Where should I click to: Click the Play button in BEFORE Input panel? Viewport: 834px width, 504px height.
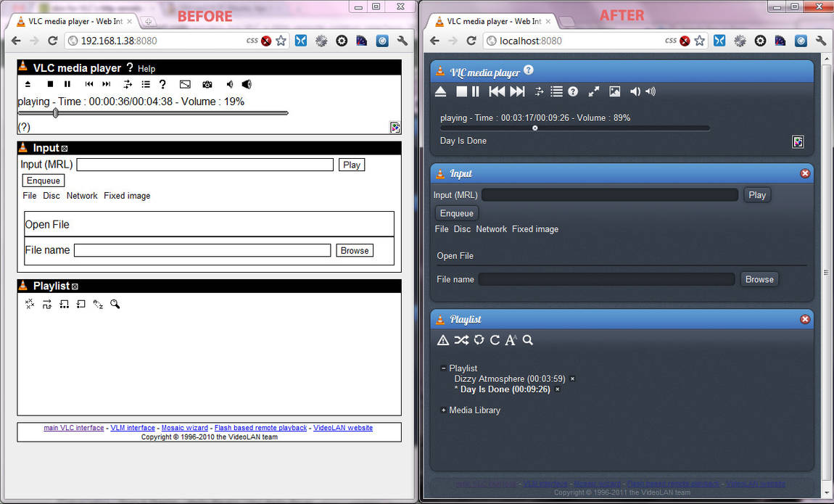[x=352, y=165]
